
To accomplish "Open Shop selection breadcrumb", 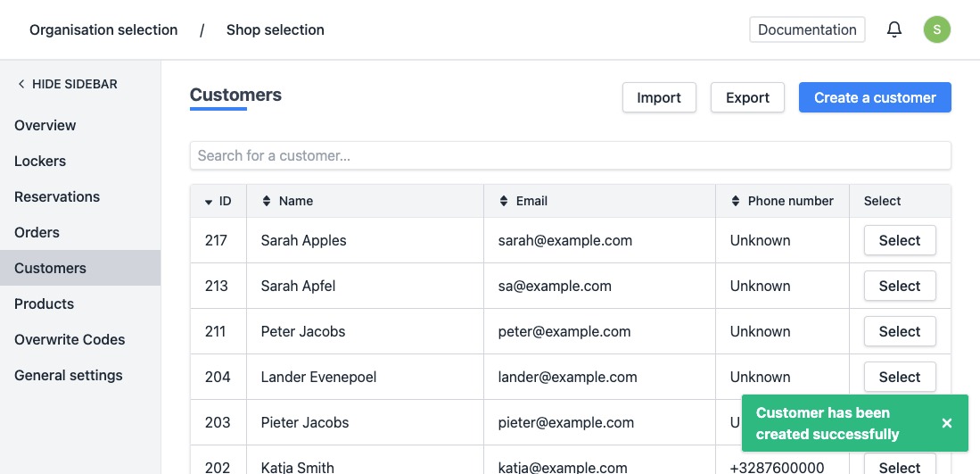I will pyautogui.click(x=275, y=30).
